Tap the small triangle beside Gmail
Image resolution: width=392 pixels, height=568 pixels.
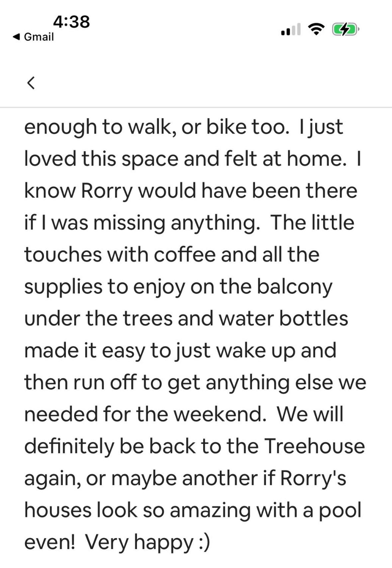pos(16,37)
